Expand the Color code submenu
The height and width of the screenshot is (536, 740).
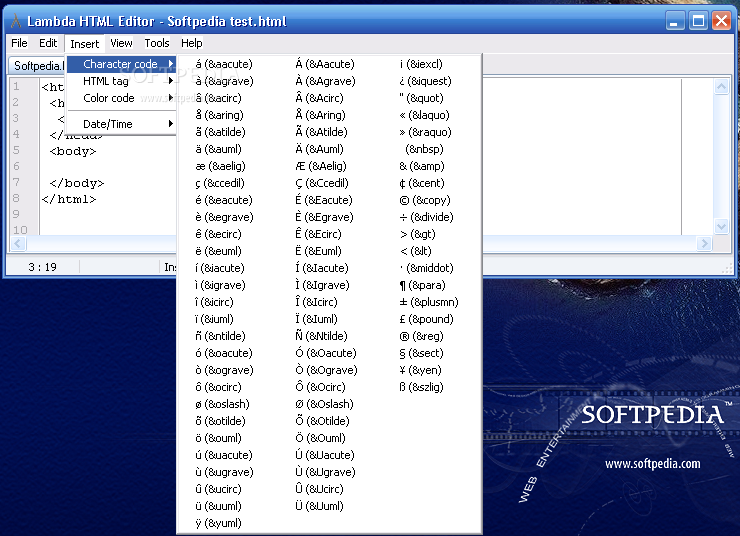click(121, 98)
